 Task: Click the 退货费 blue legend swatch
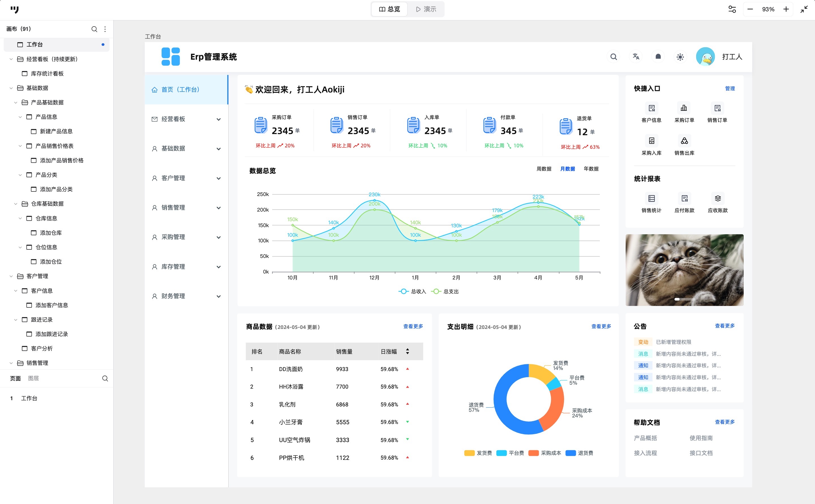(x=570, y=453)
